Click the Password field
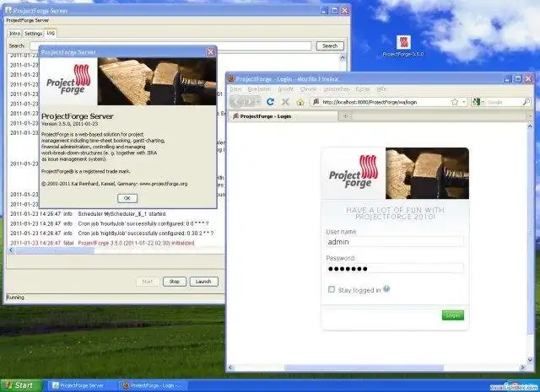The width and height of the screenshot is (540, 392). [x=395, y=268]
